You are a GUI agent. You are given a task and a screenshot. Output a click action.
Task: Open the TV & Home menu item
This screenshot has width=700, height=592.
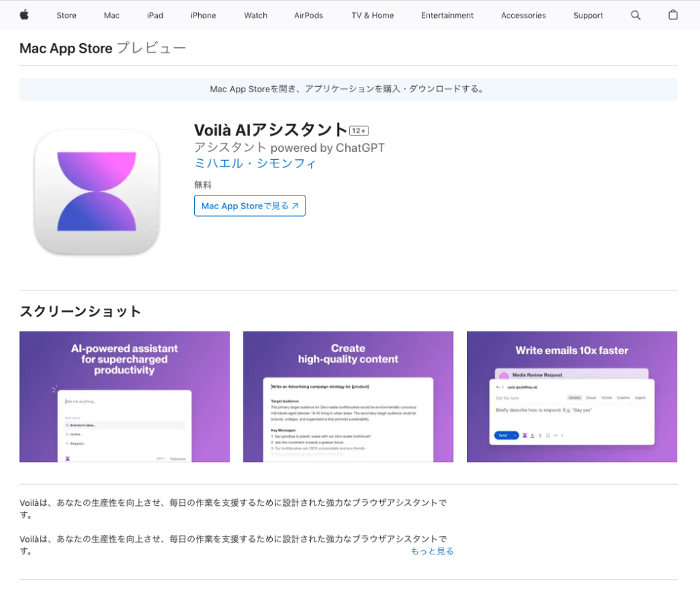point(373,15)
